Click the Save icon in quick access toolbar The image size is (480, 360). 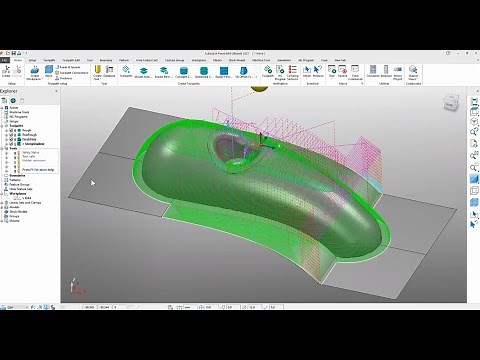pyautogui.click(x=14, y=53)
